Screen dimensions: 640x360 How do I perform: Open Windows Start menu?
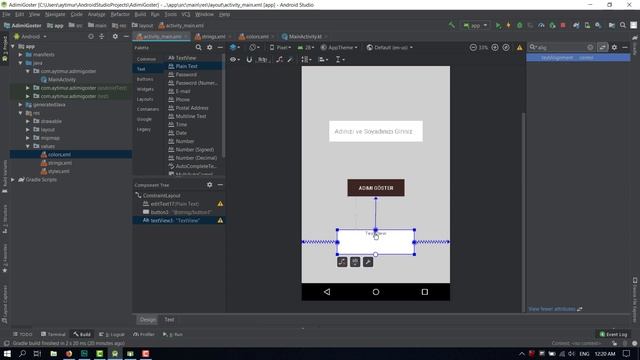[x=7, y=353]
